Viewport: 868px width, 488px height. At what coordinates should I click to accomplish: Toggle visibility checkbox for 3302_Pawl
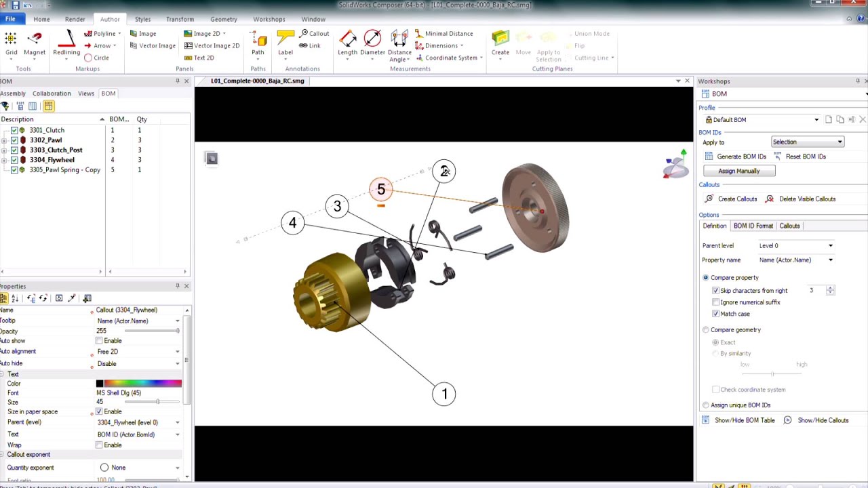coord(14,140)
